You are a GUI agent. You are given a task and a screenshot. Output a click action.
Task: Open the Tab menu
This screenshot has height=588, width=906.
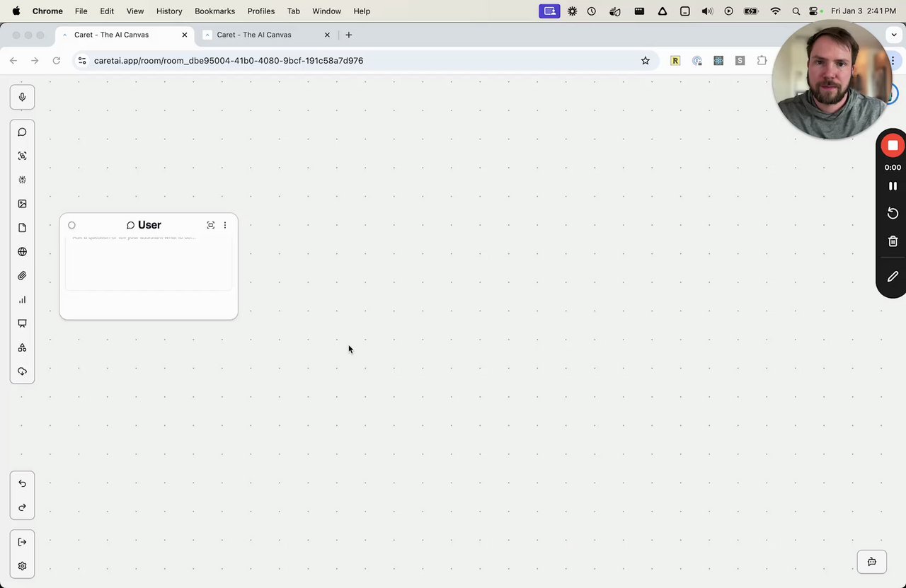294,11
